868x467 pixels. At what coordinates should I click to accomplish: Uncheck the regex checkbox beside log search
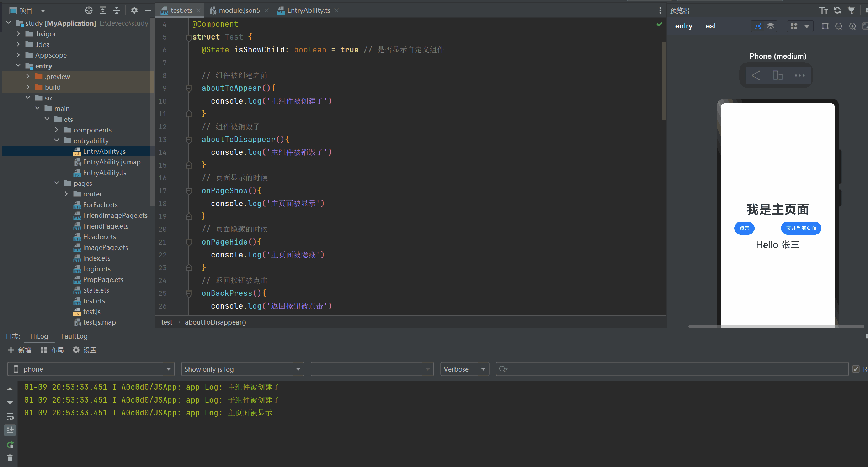click(856, 369)
